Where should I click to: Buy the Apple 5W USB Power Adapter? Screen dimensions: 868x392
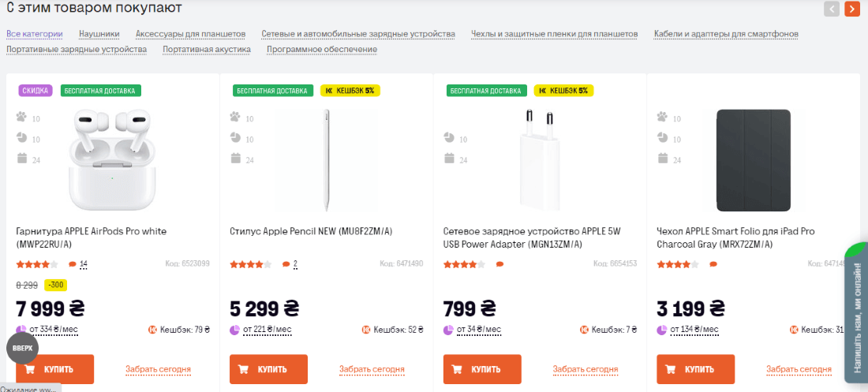[483, 369]
